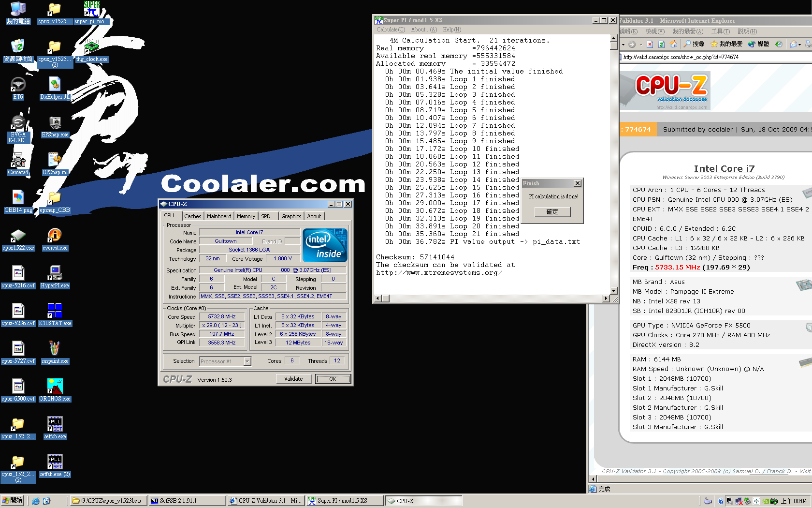
Task: Click the IE Forward arrow button
Action: 632,44
